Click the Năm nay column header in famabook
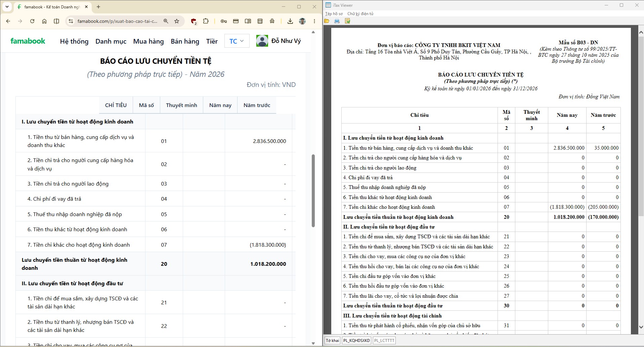The width and height of the screenshot is (644, 347). tap(220, 105)
